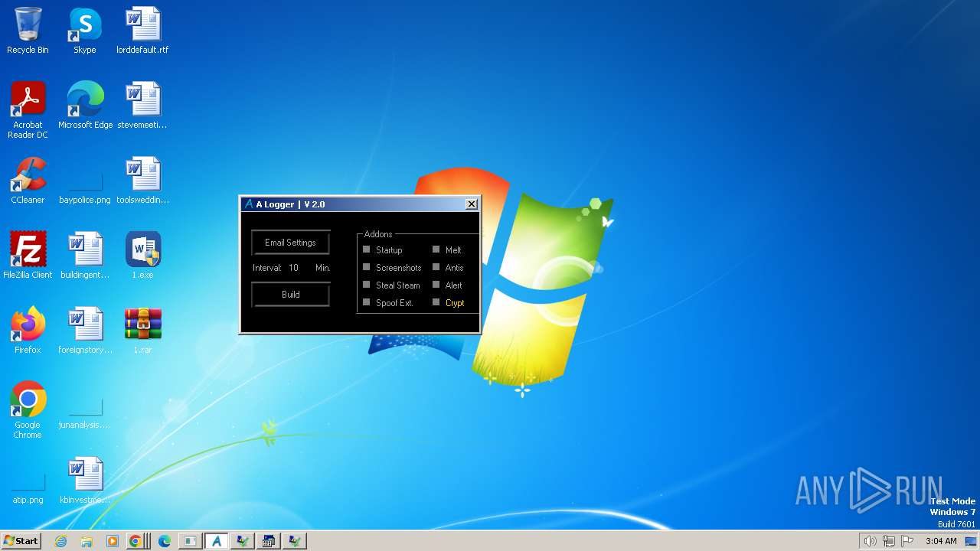Image resolution: width=980 pixels, height=551 pixels.
Task: Select the Acrobat Reader DC shortcut
Action: point(28,111)
